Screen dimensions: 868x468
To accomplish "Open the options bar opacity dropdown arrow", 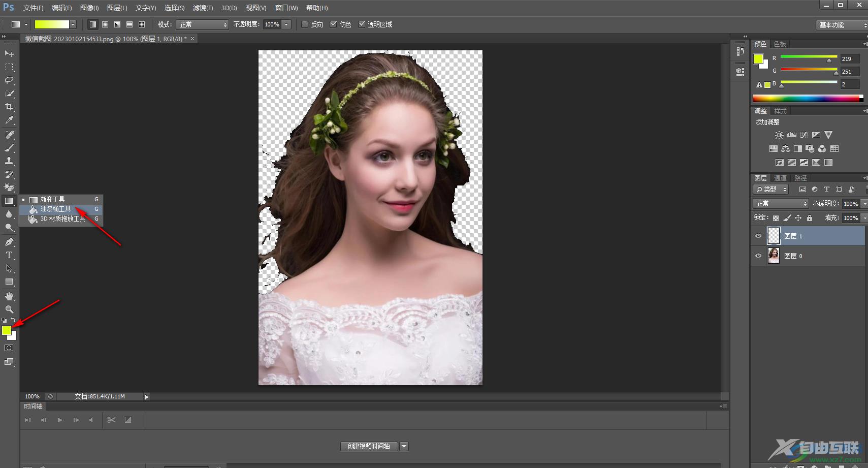I will pos(286,24).
